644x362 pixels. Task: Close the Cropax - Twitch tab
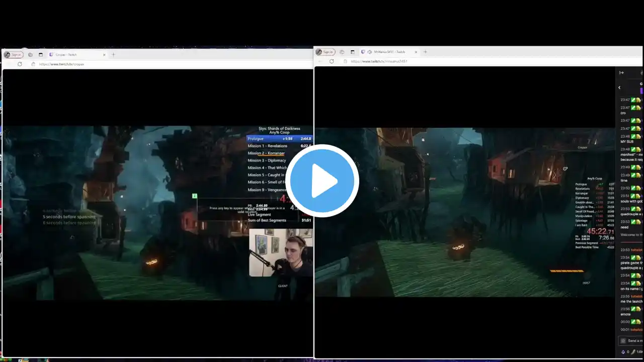coord(104,55)
